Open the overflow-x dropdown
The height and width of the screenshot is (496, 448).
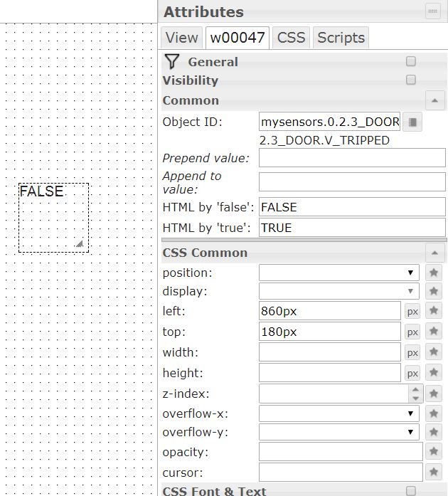click(x=339, y=413)
